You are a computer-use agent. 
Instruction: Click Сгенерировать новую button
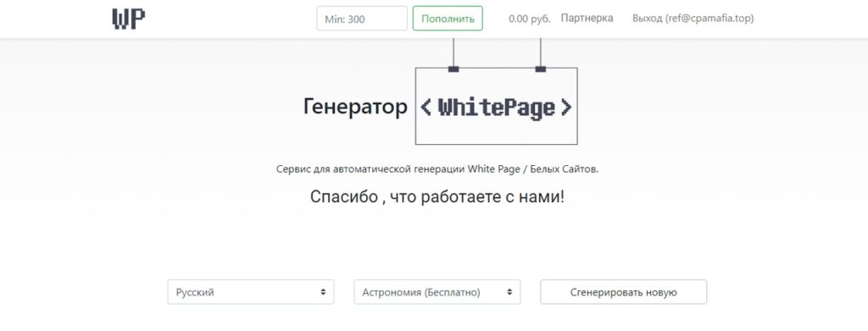(623, 292)
